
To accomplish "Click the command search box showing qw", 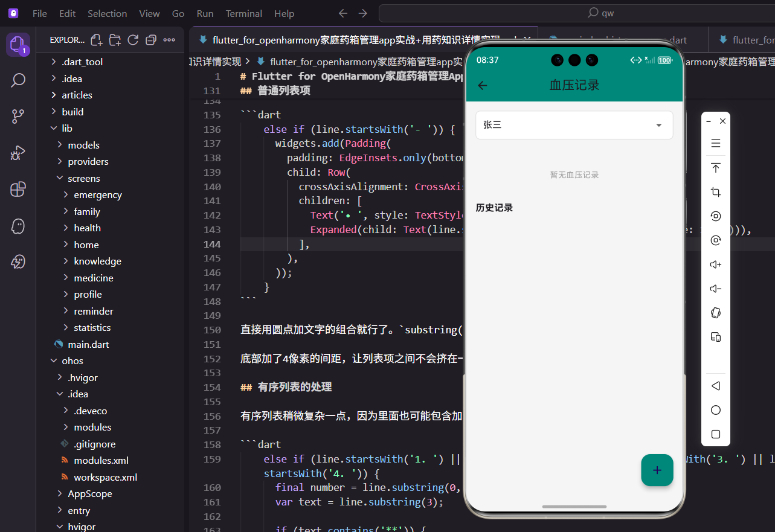I will [x=576, y=13].
